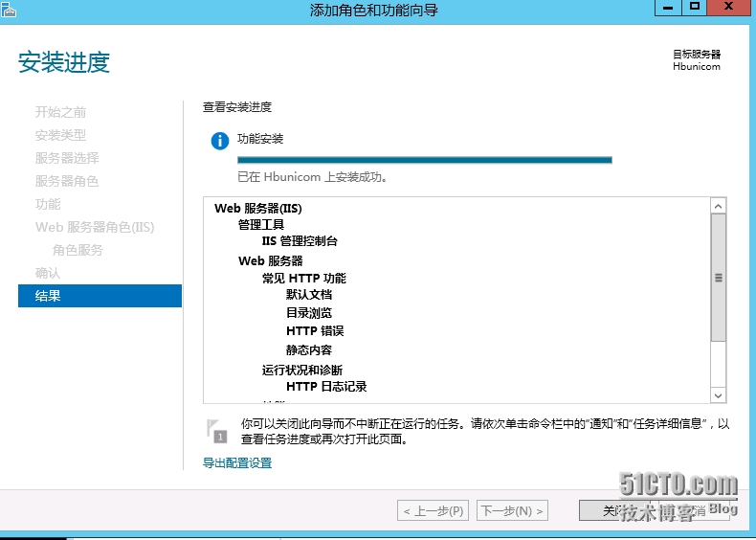Click the scroll-up arrow of the results list
The image size is (756, 540).
tap(718, 207)
